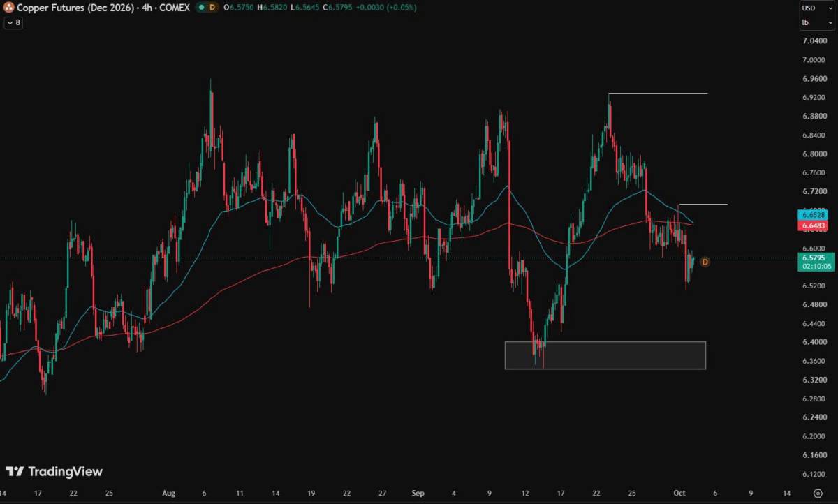This screenshot has height=504, width=838.
Task: Open the chart settings gear icon
Action: coord(818,493)
